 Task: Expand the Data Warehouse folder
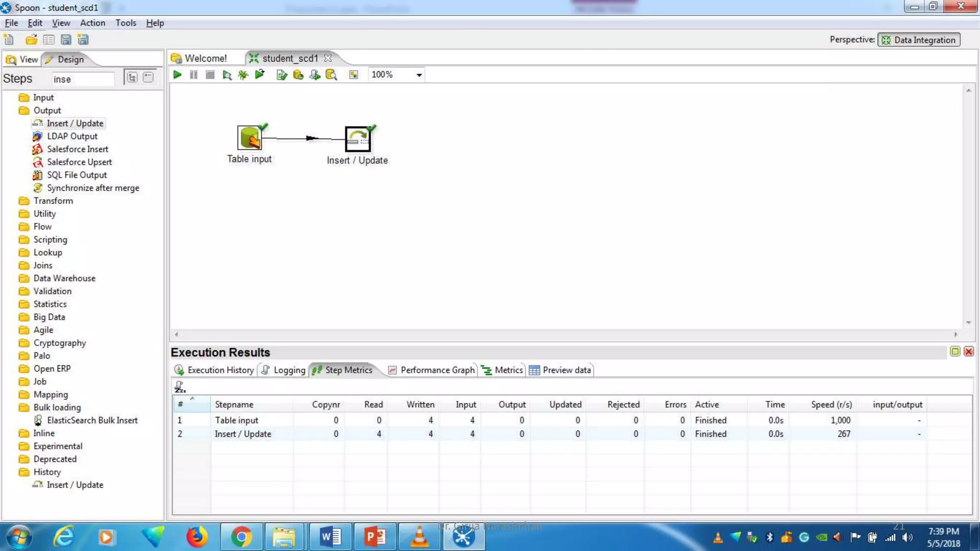click(x=64, y=278)
